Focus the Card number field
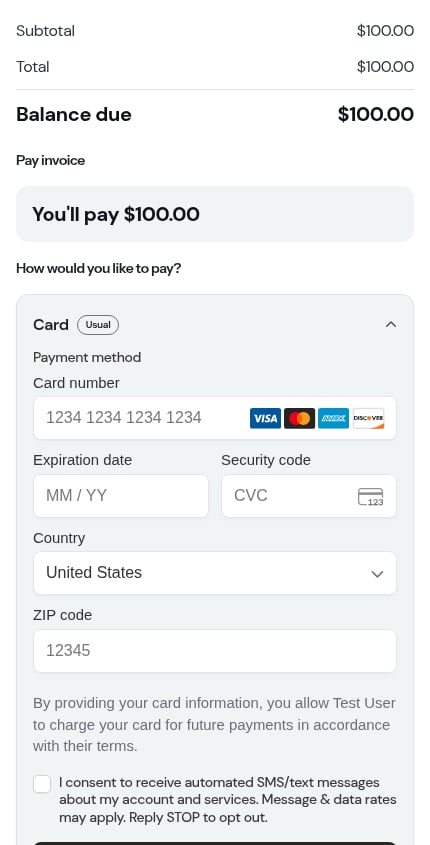The width and height of the screenshot is (430, 845). [x=215, y=418]
